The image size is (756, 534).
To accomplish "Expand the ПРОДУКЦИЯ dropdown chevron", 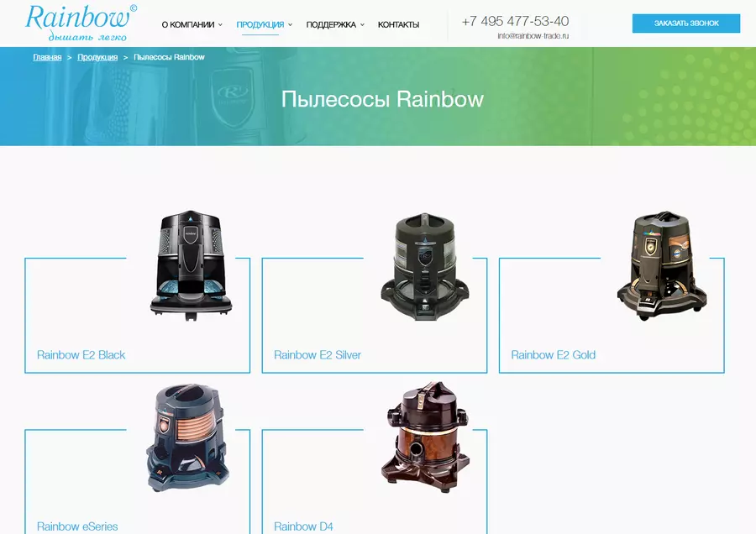I will [x=291, y=24].
